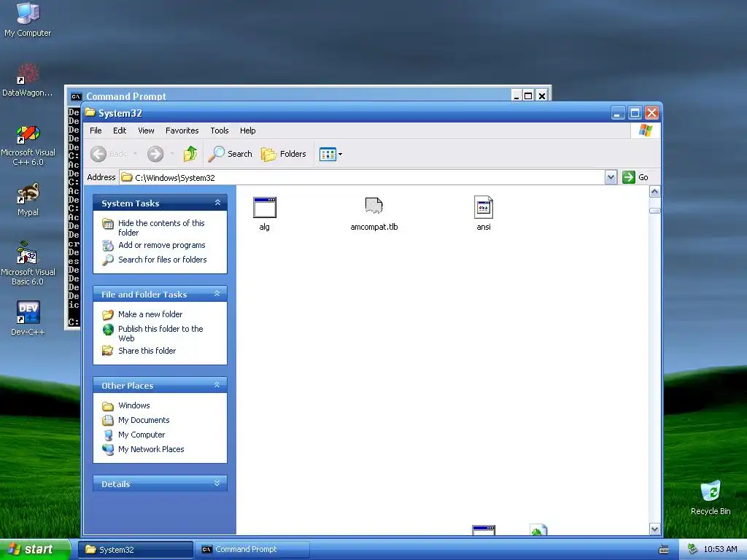The width and height of the screenshot is (747, 560).
Task: Select Microsoft Visual C++ 6.0 desktop icon
Action: click(28, 145)
